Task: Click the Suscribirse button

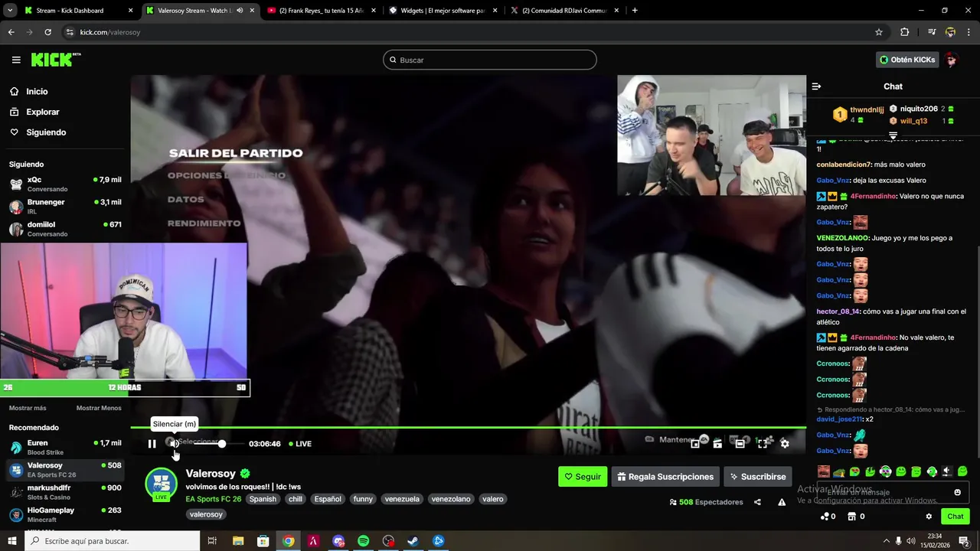Action: pos(757,477)
